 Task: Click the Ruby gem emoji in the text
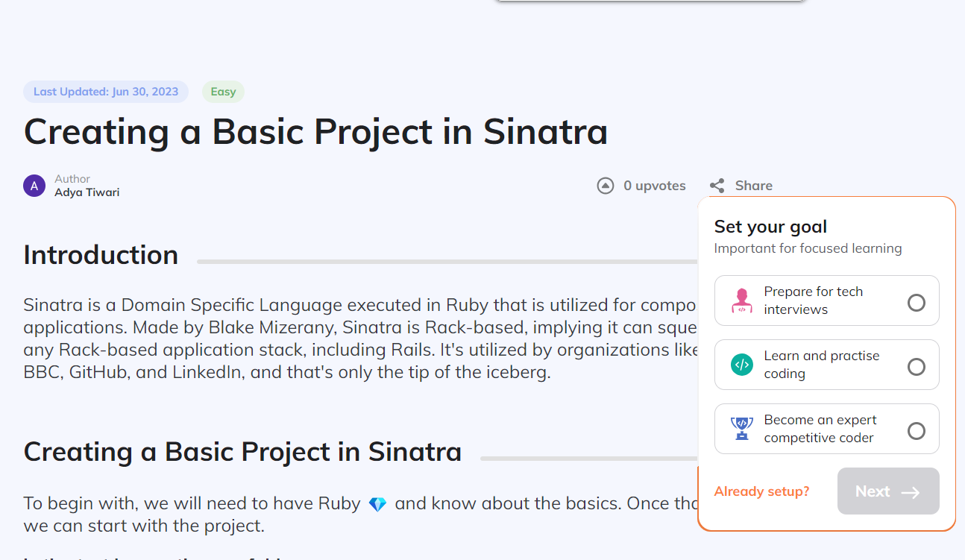(x=378, y=504)
